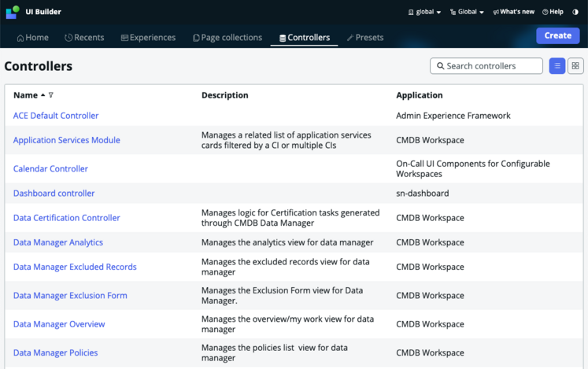Viewport: 588px width, 369px height.
Task: Select the On-Call UI Components application cell
Action: [x=473, y=168]
